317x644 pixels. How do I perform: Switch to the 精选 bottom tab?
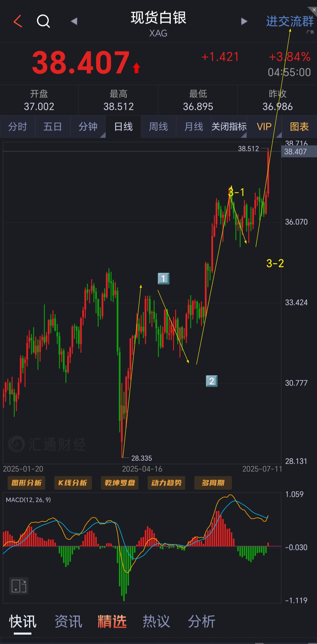pyautogui.click(x=112, y=621)
